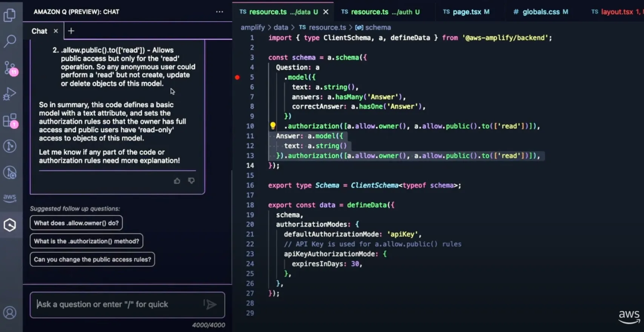Screen dimensions: 644x332
Task: Focus the 'Ask a question' chat input
Action: tap(128, 304)
